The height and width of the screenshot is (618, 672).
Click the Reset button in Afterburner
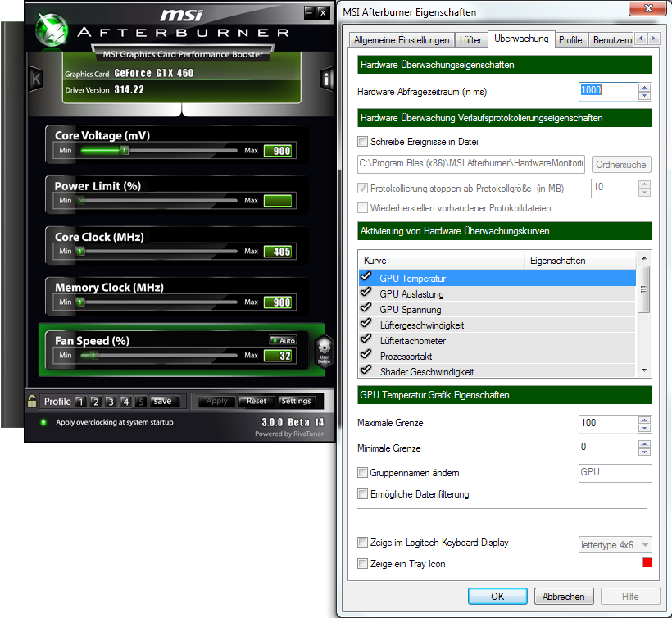[257, 401]
